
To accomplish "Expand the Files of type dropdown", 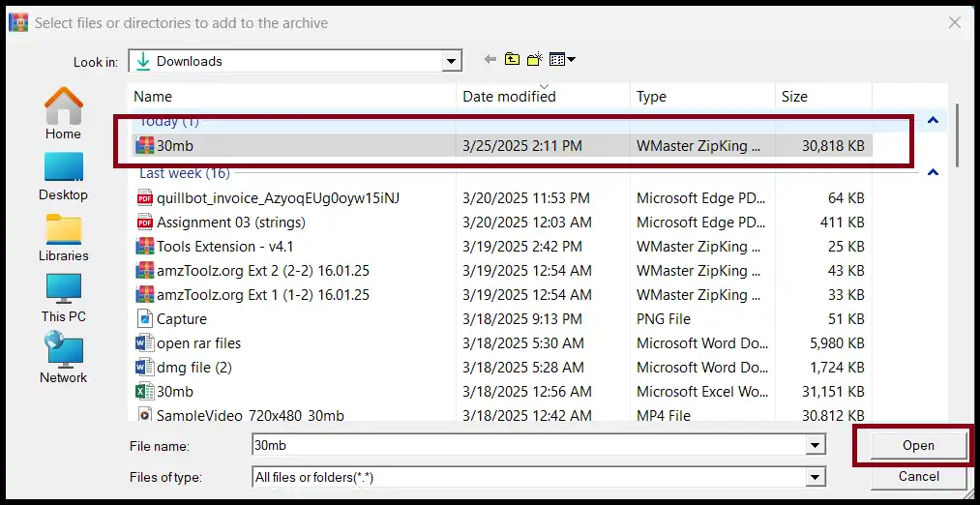I will [815, 478].
